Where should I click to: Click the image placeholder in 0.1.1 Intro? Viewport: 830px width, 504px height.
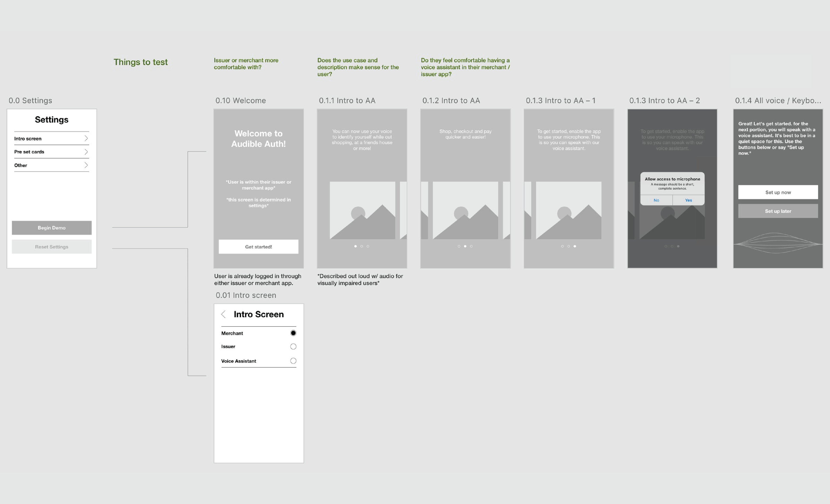pyautogui.click(x=362, y=211)
